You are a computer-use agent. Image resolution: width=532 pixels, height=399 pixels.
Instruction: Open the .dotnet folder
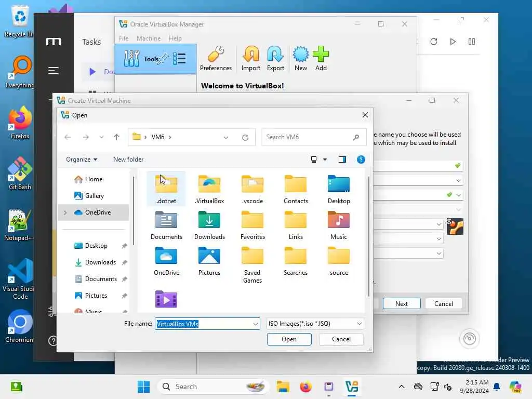click(x=166, y=189)
